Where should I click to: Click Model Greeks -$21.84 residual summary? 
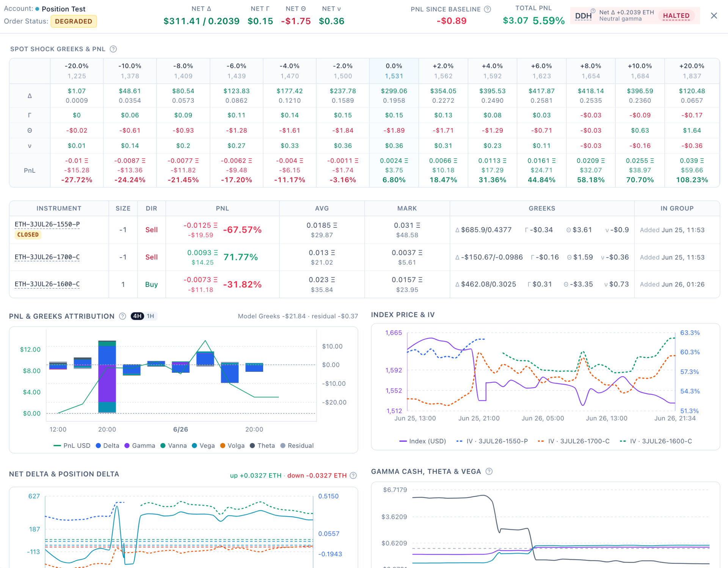point(298,316)
